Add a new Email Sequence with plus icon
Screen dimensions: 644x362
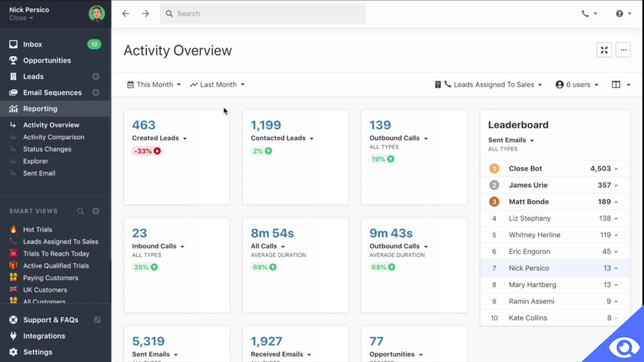pos(96,93)
